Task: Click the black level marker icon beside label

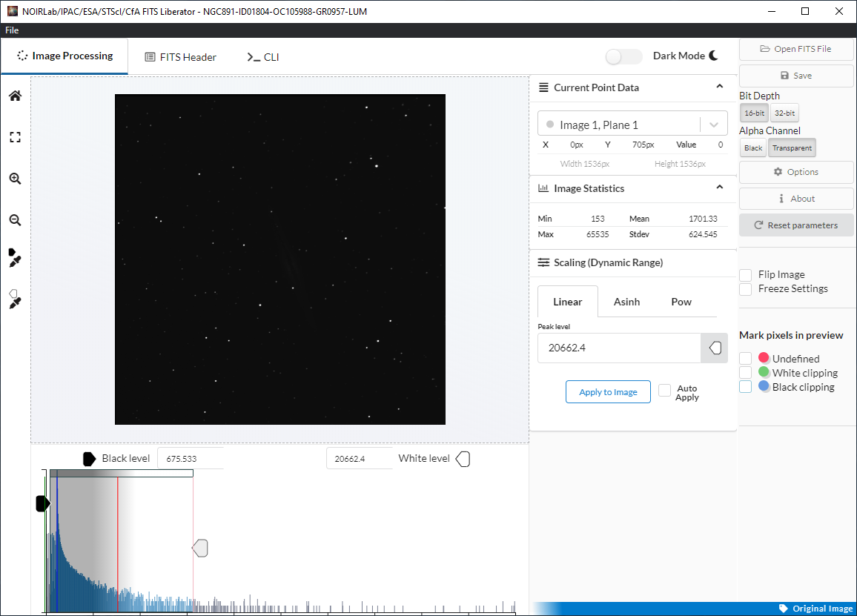Action: (89, 459)
